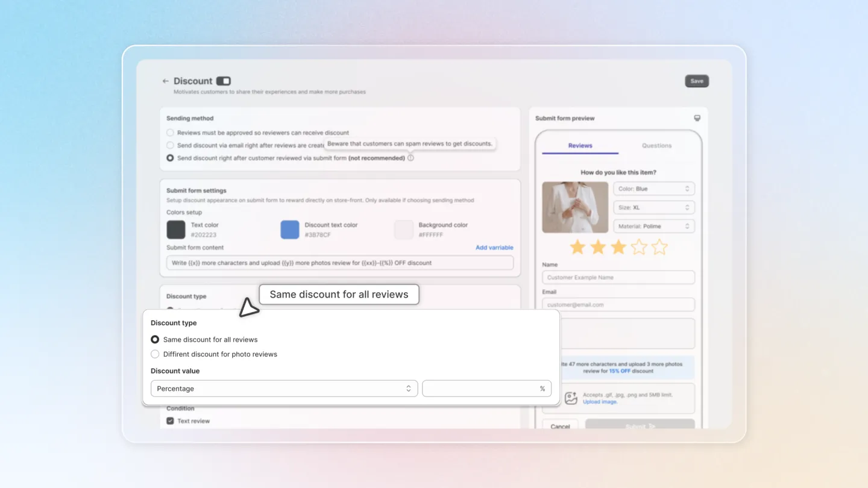Open the 'Size: XL' dropdown
This screenshot has height=488, width=868.
(654, 207)
